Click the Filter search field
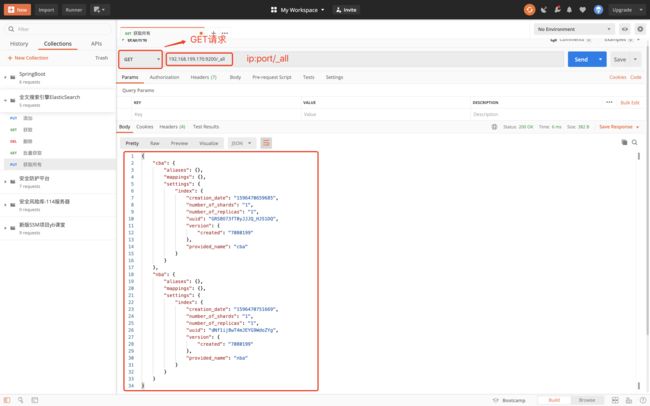The height and width of the screenshot is (406, 650). 58,29
